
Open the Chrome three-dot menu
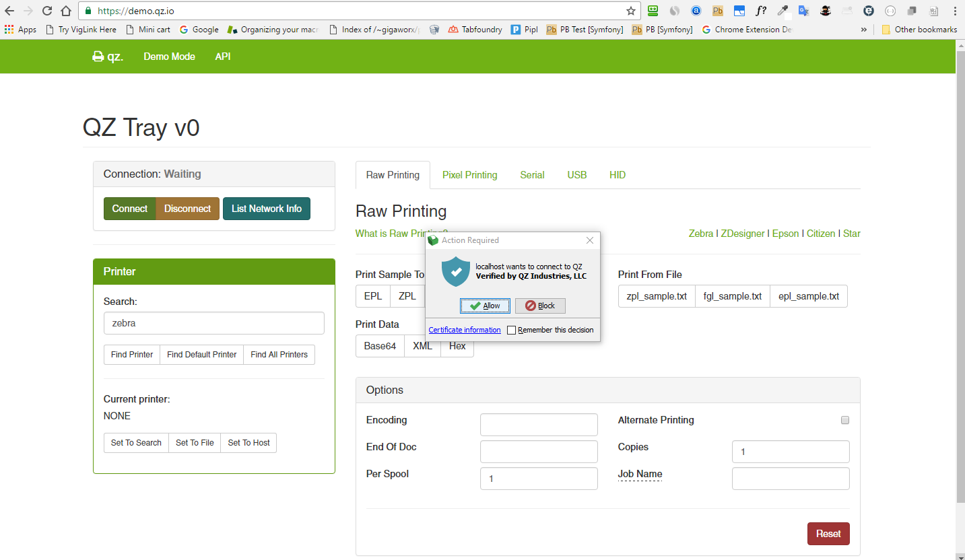click(954, 11)
